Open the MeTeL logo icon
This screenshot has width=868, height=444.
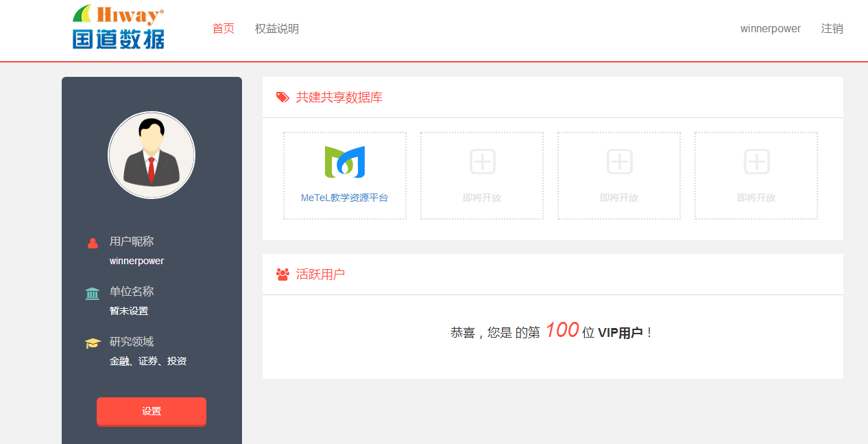point(345,162)
